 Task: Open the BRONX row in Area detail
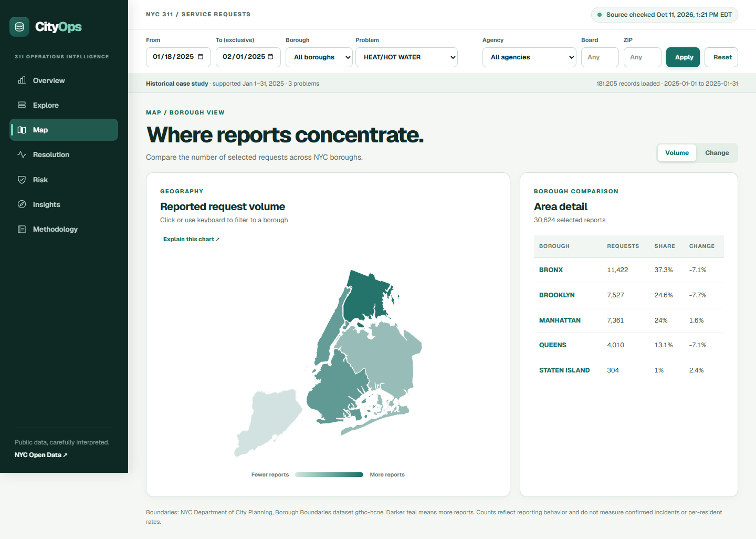pos(628,270)
